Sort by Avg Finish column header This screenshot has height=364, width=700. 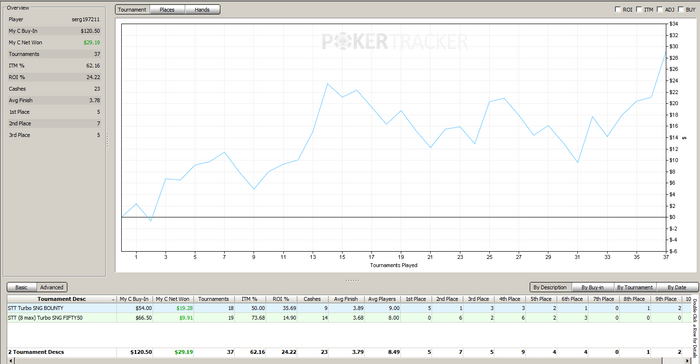[346, 299]
